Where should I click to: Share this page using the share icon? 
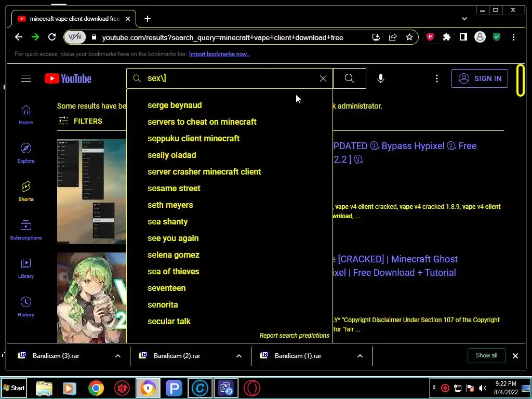click(x=393, y=37)
